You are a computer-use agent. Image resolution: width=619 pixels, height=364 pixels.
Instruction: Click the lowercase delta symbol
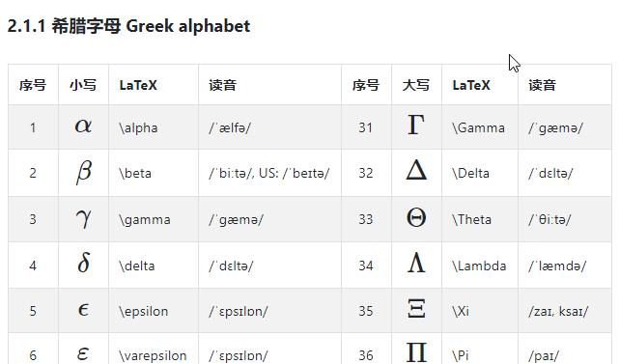84,264
